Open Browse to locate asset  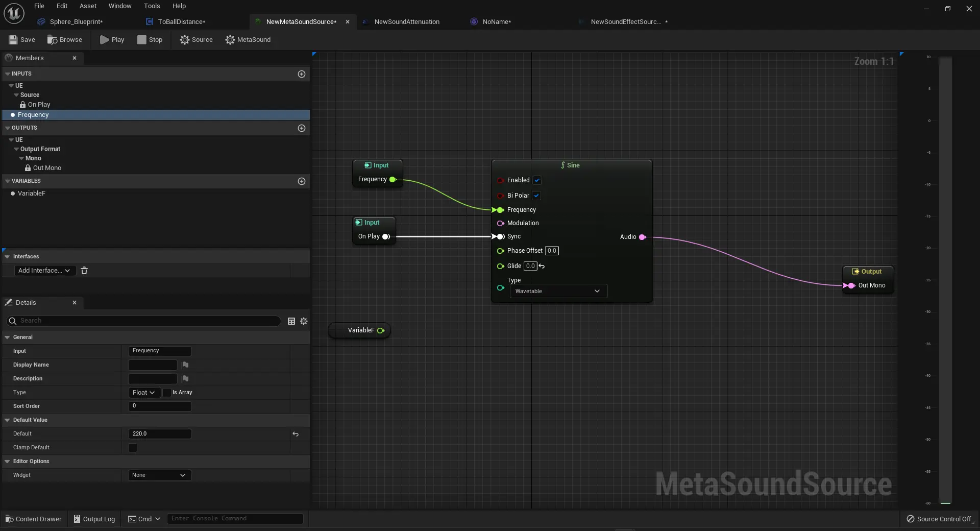[x=65, y=40]
